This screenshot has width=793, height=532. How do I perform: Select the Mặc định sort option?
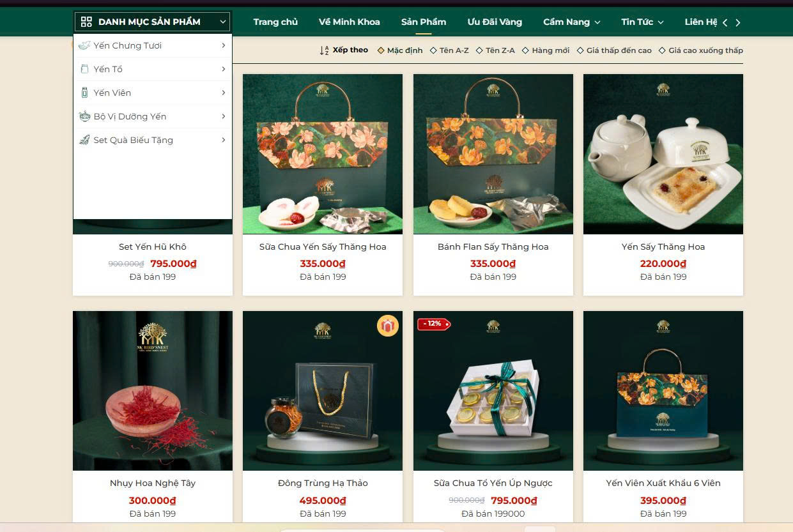click(400, 50)
